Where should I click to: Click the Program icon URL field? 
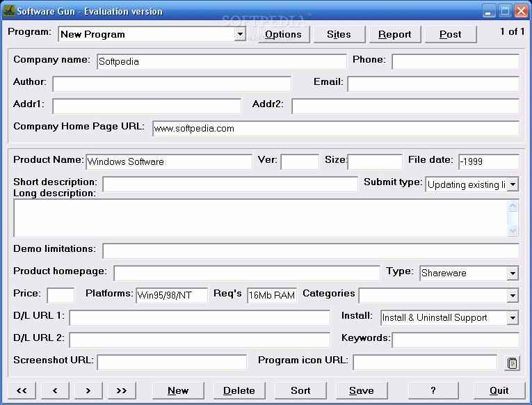click(425, 363)
